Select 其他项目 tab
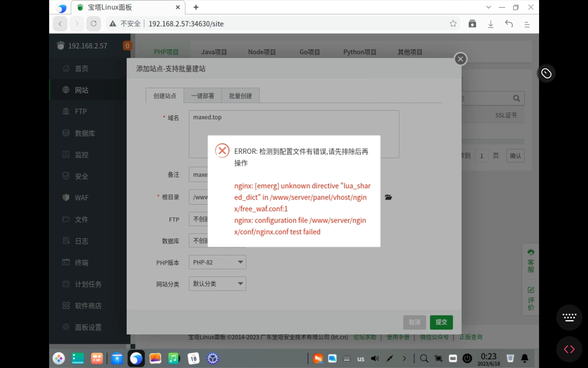 410,52
